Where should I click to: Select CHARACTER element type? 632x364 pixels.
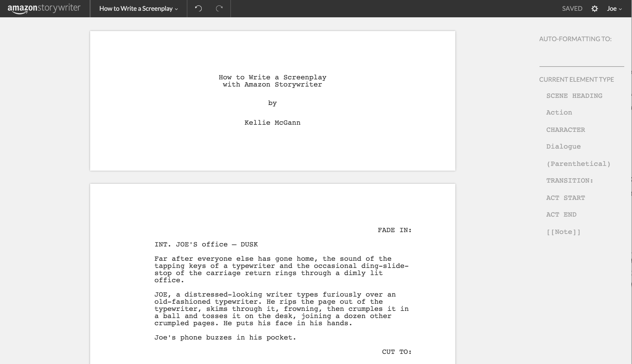pyautogui.click(x=565, y=129)
